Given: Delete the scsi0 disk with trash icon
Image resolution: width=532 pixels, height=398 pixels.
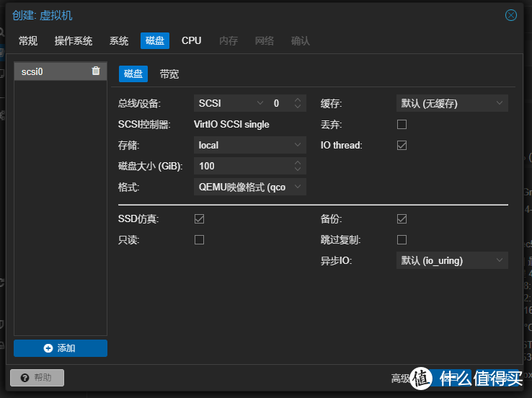Looking at the screenshot, I should pyautogui.click(x=96, y=71).
